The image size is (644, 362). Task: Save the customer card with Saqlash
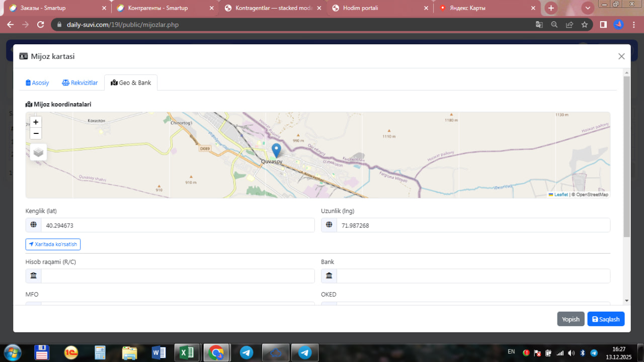pos(606,319)
